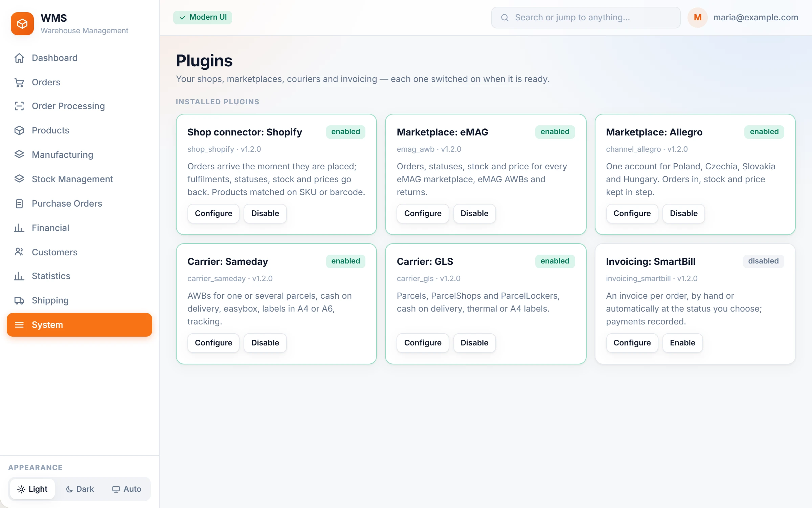Switch appearance to Dark

tap(80, 489)
